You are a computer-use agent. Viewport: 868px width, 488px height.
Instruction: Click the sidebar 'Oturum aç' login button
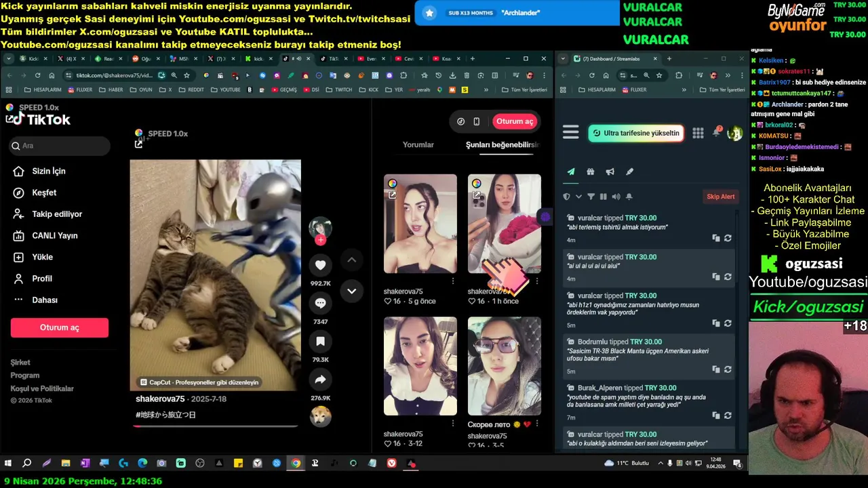(60, 327)
